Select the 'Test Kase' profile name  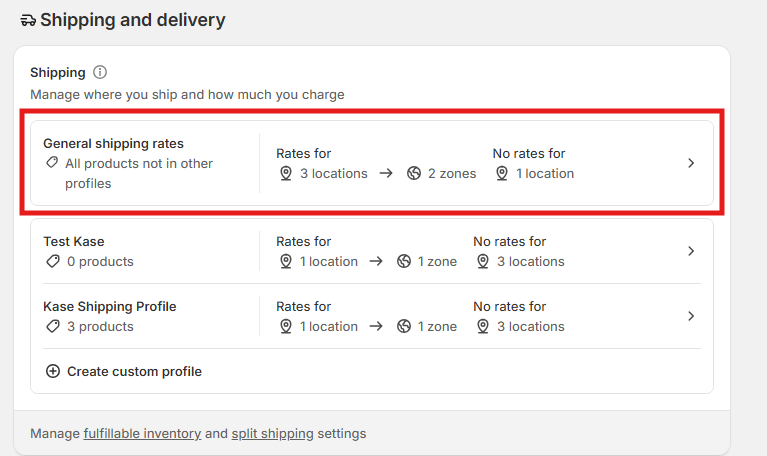(x=74, y=241)
